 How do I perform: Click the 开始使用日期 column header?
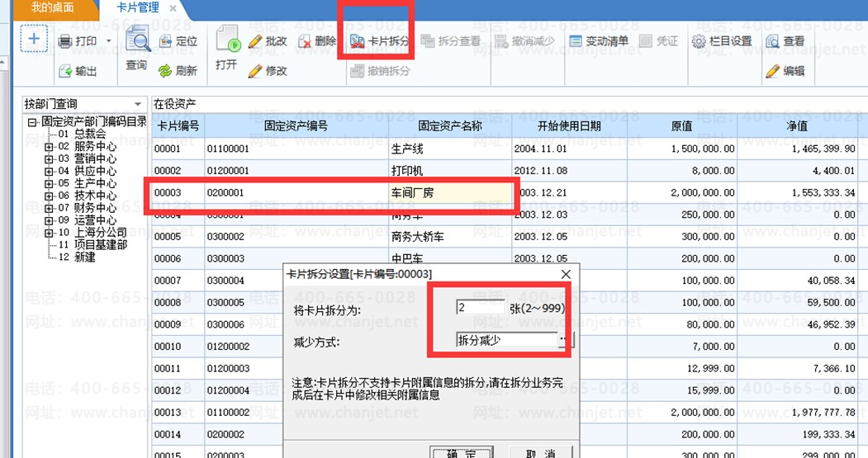(x=569, y=126)
